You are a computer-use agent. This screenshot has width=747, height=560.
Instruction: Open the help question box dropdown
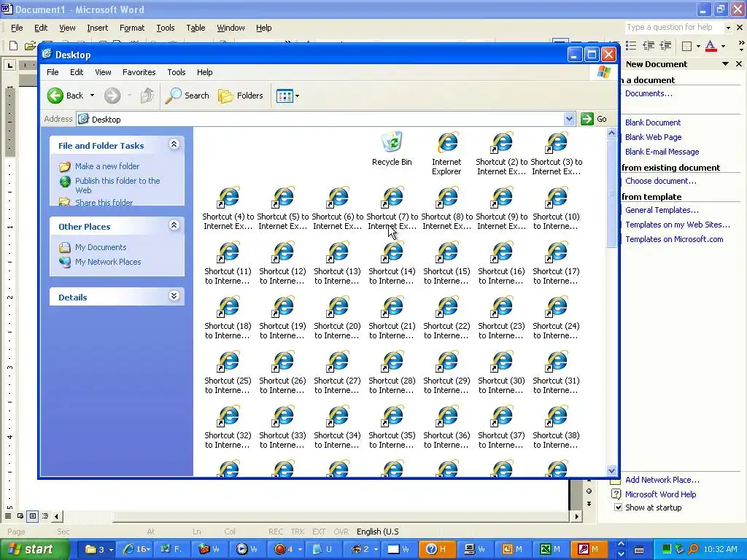pos(728,28)
